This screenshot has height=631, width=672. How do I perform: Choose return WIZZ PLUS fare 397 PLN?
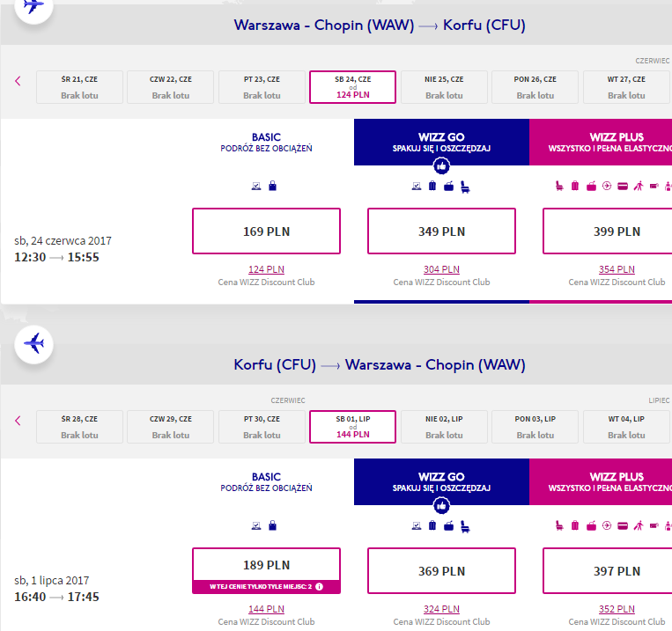[608, 570]
